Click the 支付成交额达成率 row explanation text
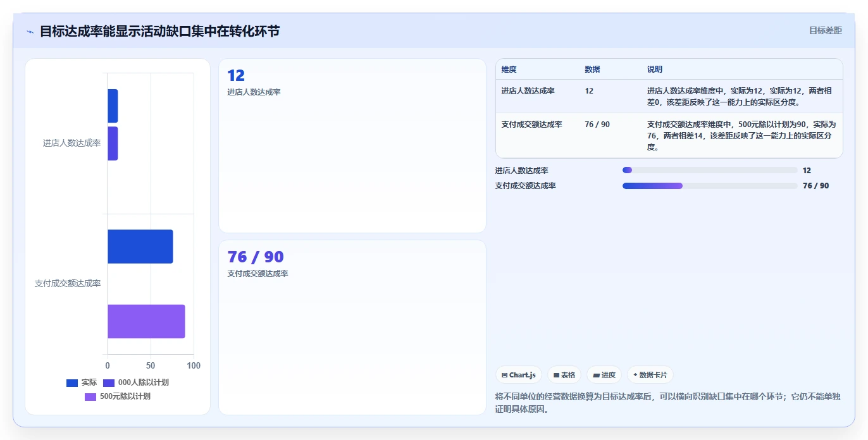The width and height of the screenshot is (868, 440). [741, 135]
